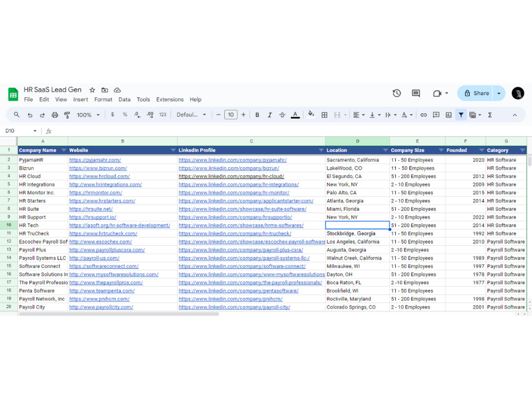
Task: Format as percent
Action: (125, 115)
